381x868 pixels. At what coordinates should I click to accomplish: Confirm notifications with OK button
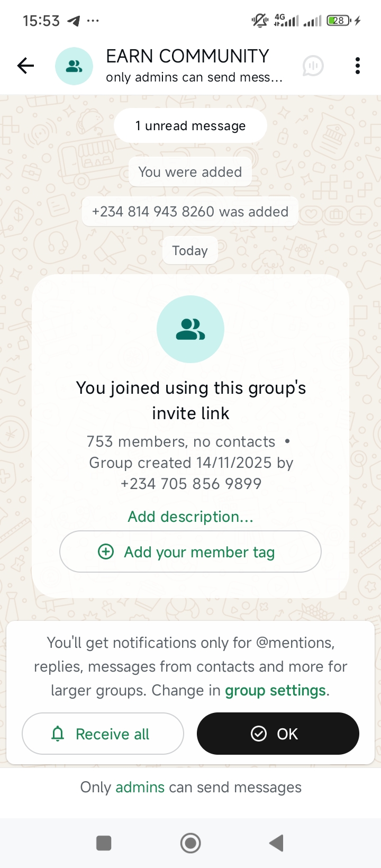click(x=278, y=734)
